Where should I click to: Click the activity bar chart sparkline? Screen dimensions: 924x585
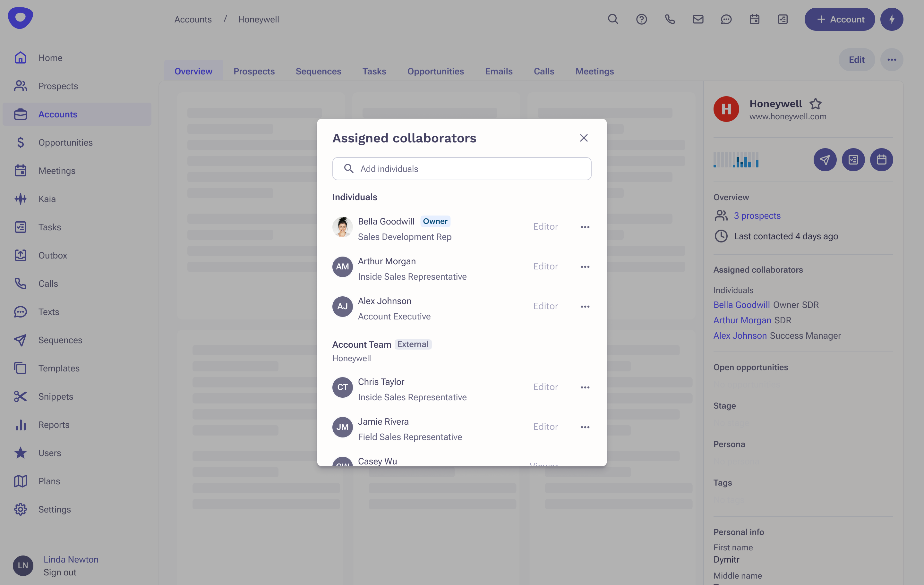(x=736, y=160)
